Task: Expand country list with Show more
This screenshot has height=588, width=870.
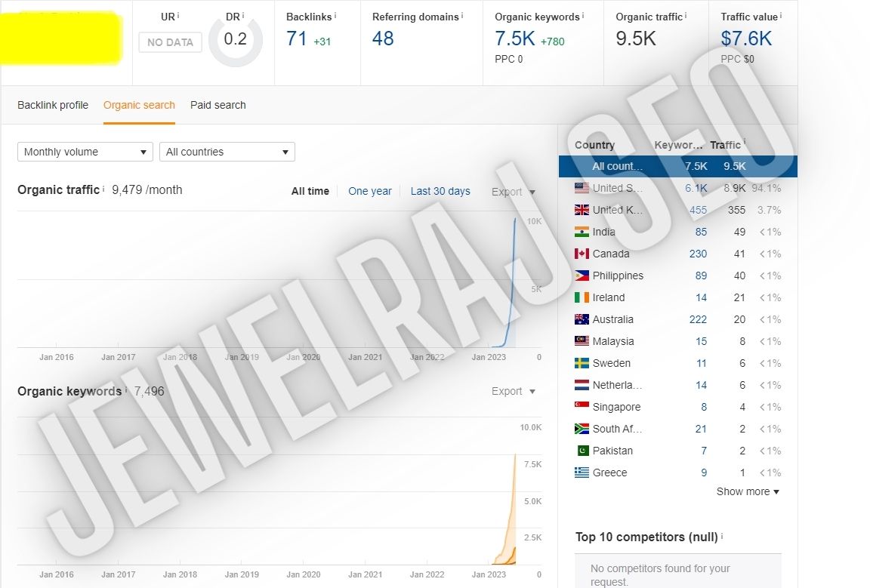Action: point(748,491)
